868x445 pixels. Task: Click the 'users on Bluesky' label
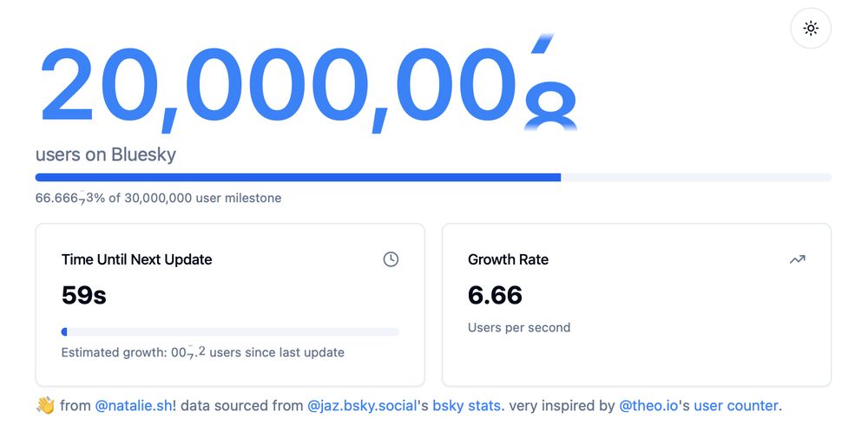pyautogui.click(x=106, y=154)
